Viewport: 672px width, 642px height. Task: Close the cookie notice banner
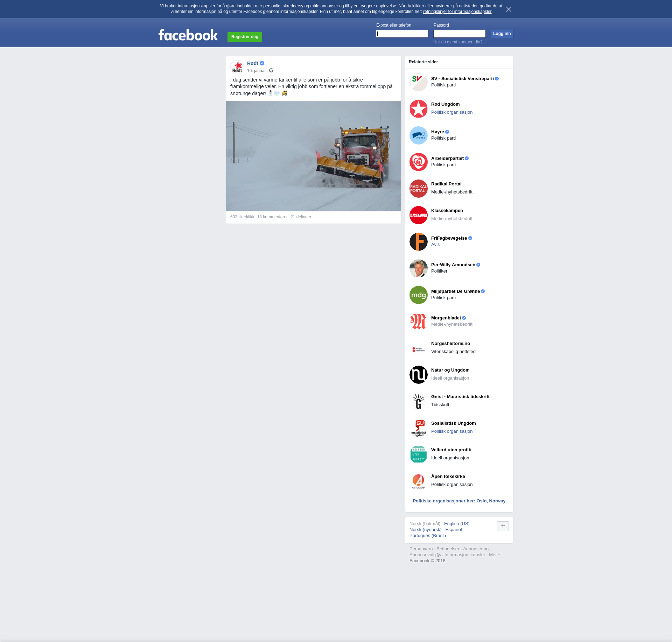(x=509, y=9)
